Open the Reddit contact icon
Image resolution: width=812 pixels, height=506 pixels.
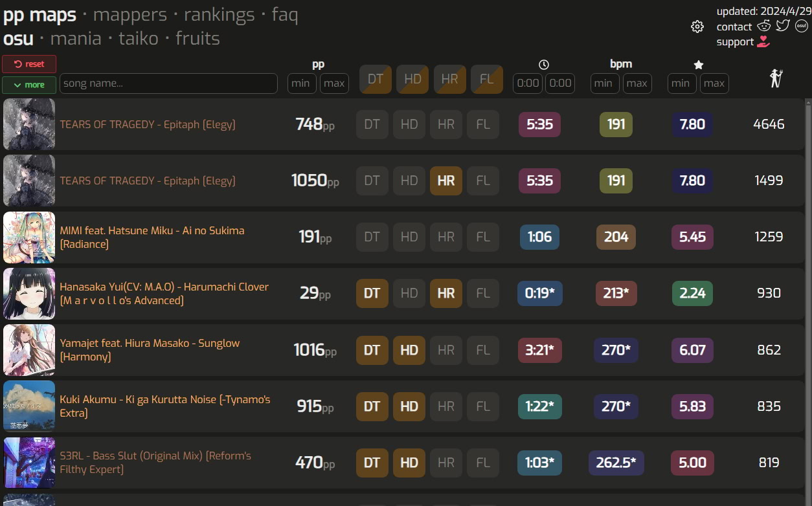764,26
